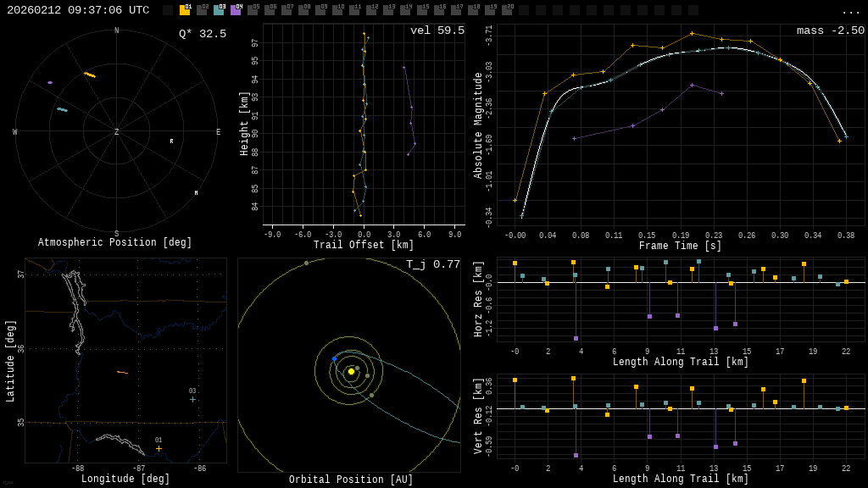Click the station 03 cross on map
Viewport: 868px width, 488px height.
click(x=192, y=399)
